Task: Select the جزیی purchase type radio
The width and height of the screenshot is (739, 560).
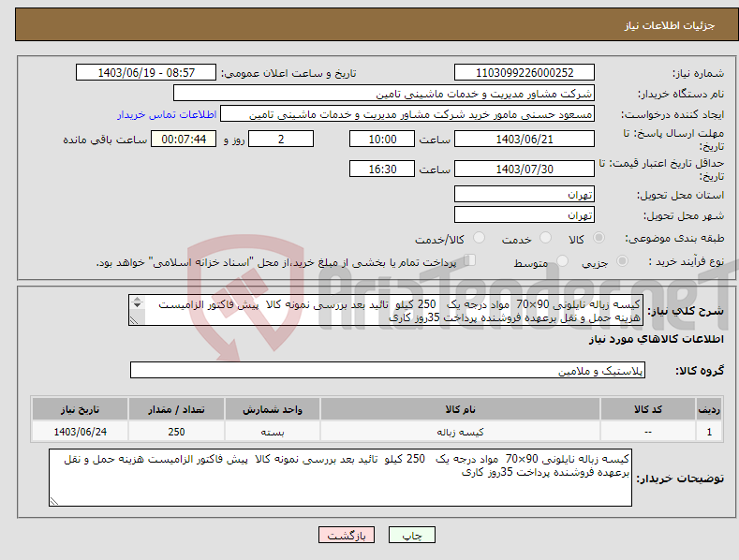Action: click(622, 260)
